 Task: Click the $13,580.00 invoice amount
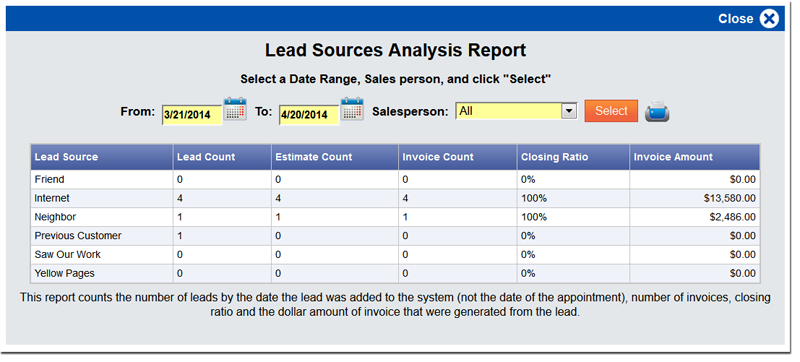pos(730,198)
